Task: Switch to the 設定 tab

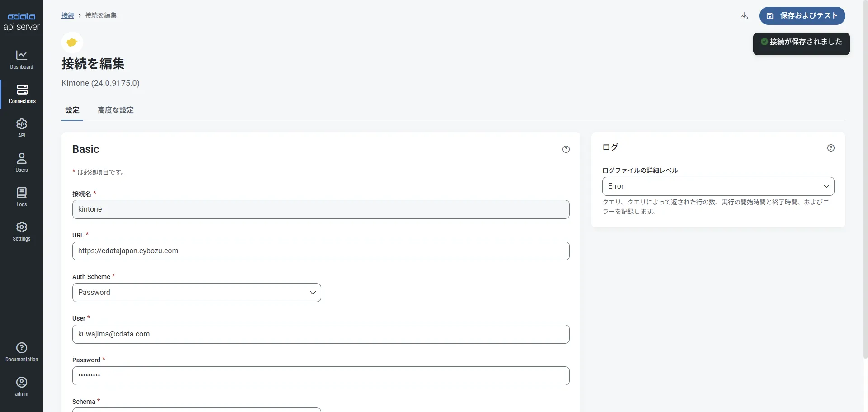Action: 72,110
